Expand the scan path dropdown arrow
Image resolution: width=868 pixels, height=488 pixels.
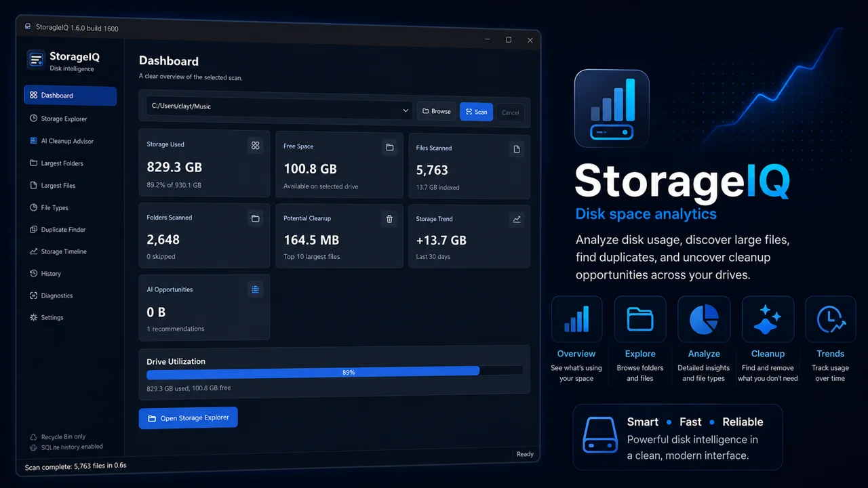406,110
